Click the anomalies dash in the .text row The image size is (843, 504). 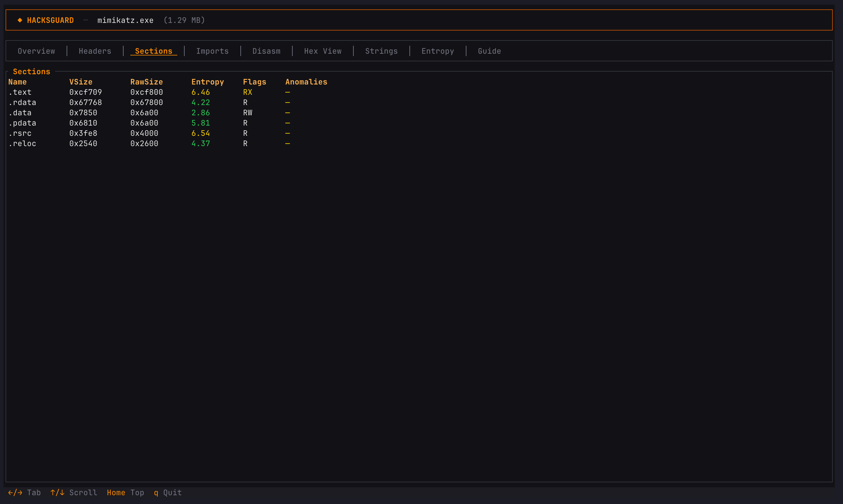(288, 92)
